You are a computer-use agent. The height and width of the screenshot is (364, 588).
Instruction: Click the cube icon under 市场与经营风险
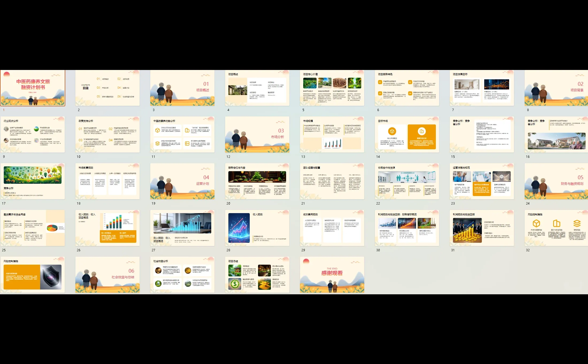[536, 224]
